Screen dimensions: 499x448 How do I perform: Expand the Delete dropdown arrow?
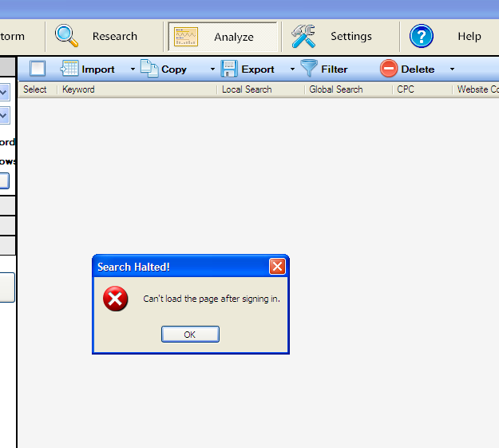[452, 69]
